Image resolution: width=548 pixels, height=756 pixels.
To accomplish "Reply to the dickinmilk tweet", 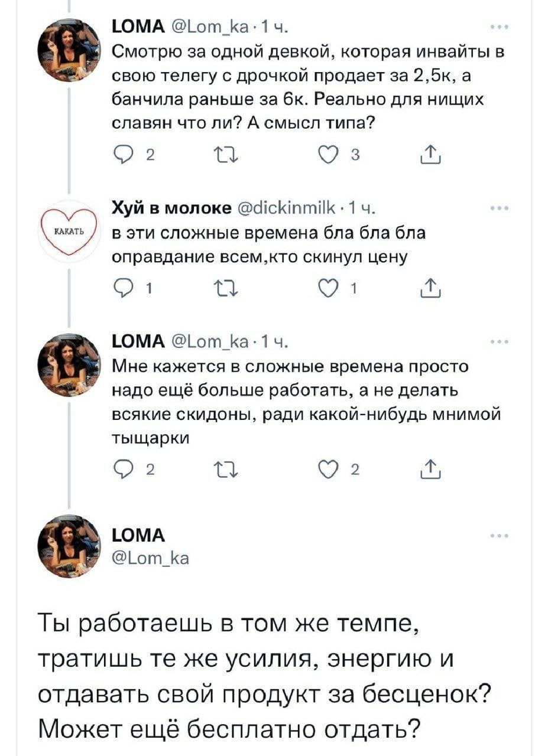I will (x=119, y=290).
